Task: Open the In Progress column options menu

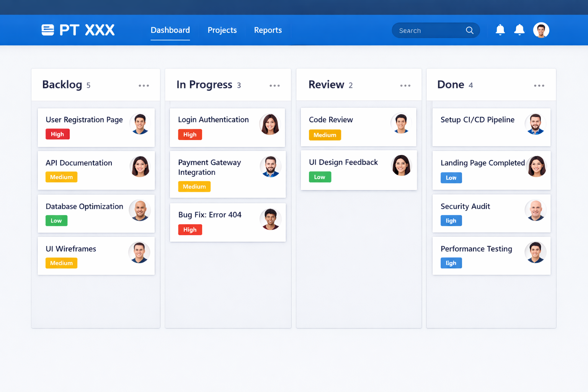Action: point(274,86)
